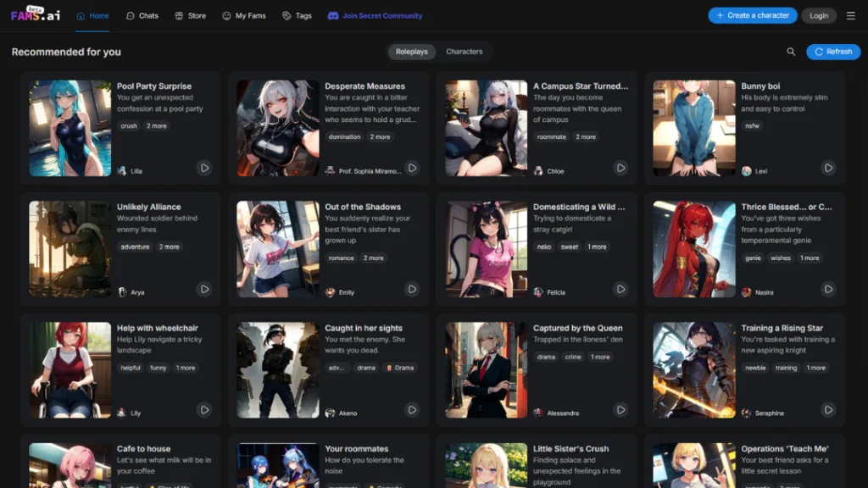
Task: Click the 'domination' tag
Action: [344, 136]
